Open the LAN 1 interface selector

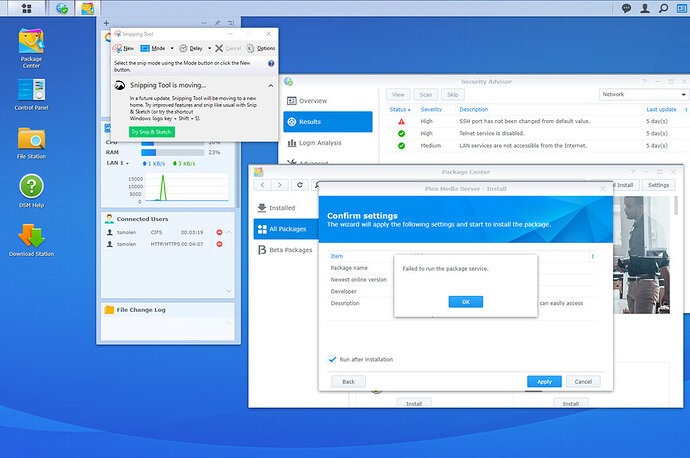[117, 163]
